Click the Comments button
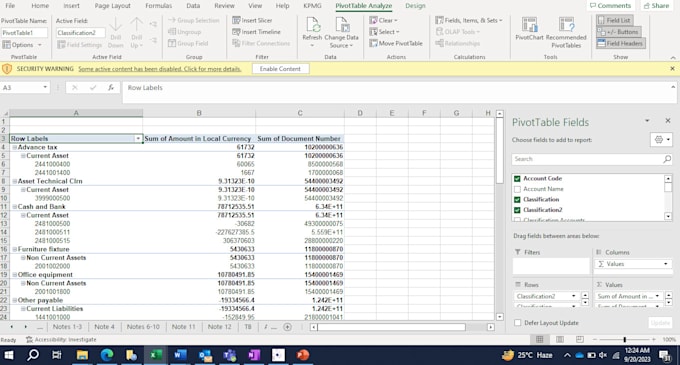 [x=611, y=6]
